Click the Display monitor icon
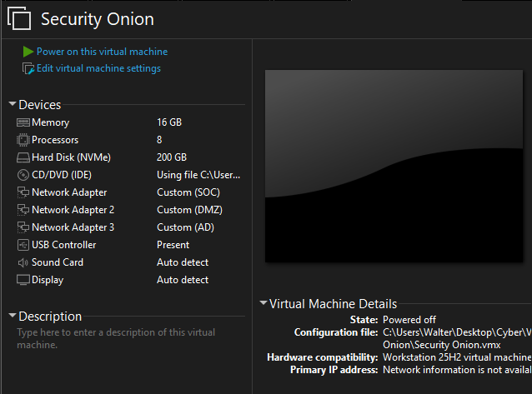The width and height of the screenshot is (532, 394). point(23,280)
